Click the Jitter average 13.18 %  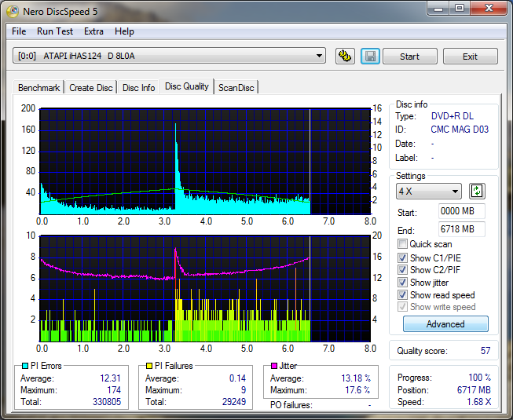[356, 378]
